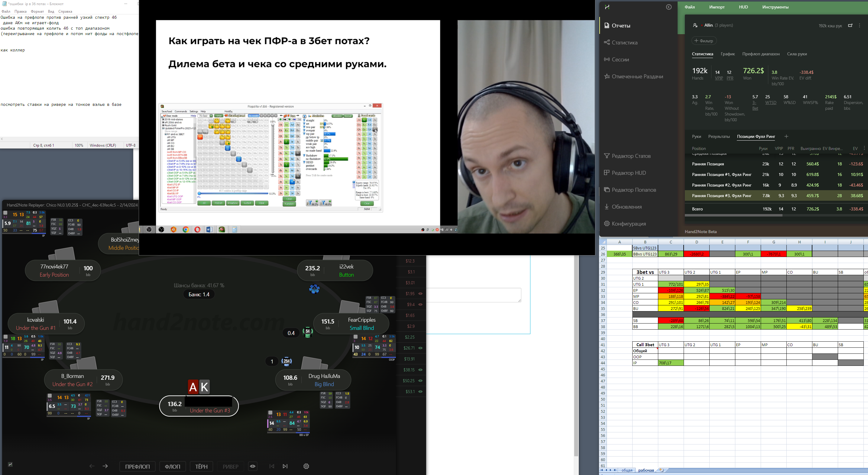Open report three-dot menu beside export icon
The width and height of the screenshot is (868, 475).
860,25
